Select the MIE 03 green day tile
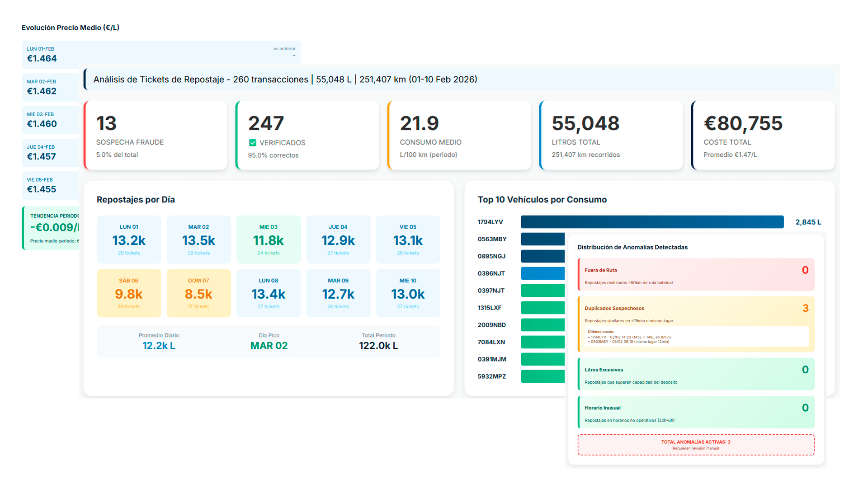The height and width of the screenshot is (488, 868). (x=269, y=239)
